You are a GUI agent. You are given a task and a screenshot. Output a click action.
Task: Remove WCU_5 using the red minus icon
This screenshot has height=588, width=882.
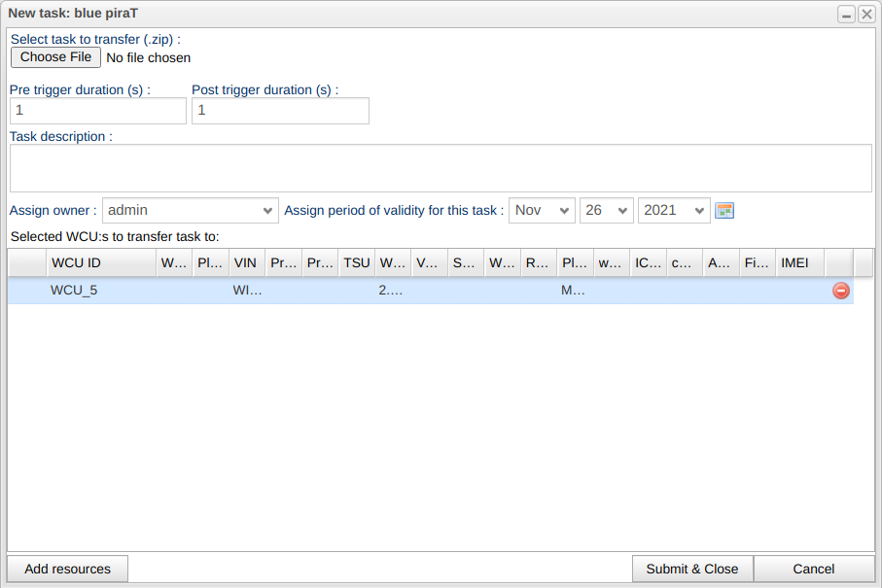pyautogui.click(x=841, y=291)
